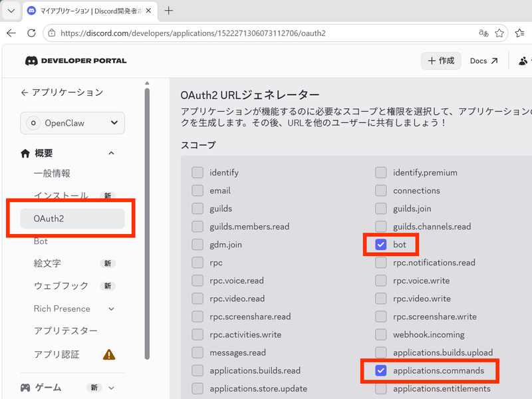The image size is (532, 399).
Task: Check the rpc.screenshare.write scope
Action: coord(380,317)
